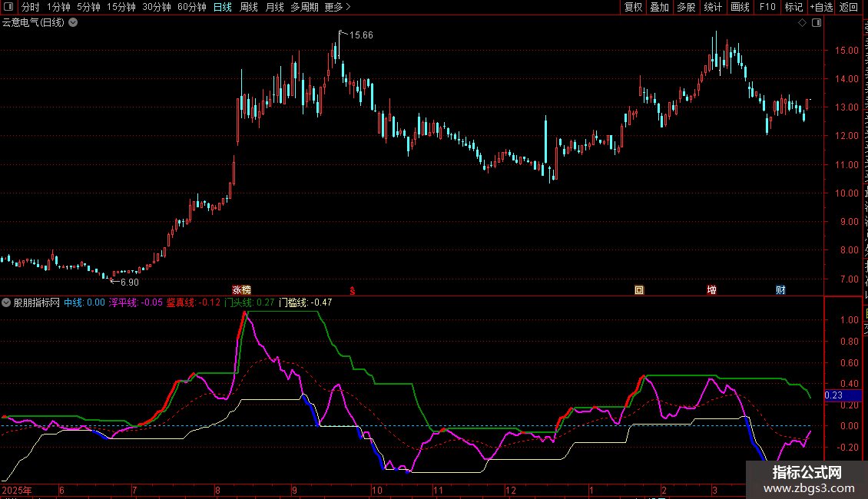Open the 多股 multi-stock view

click(686, 7)
